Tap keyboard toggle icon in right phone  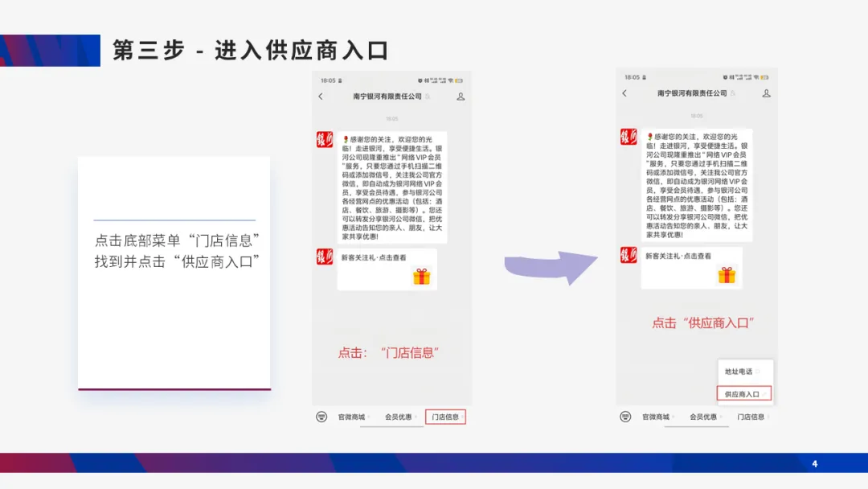625,417
